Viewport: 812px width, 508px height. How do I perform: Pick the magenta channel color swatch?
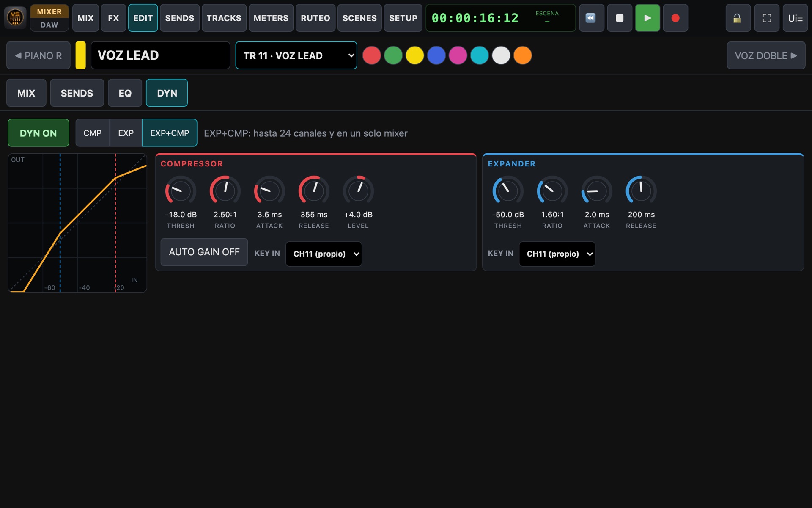[x=458, y=55]
